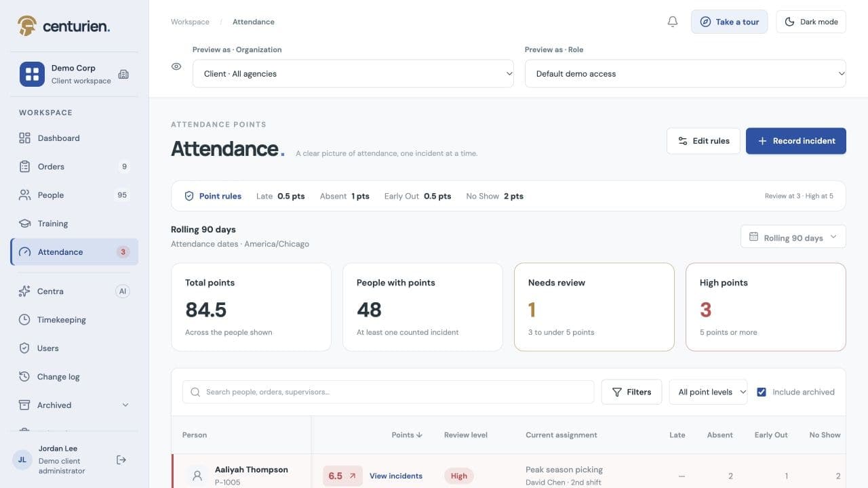Click the AI badge next to Centra
The image size is (868, 488).
coord(122,291)
